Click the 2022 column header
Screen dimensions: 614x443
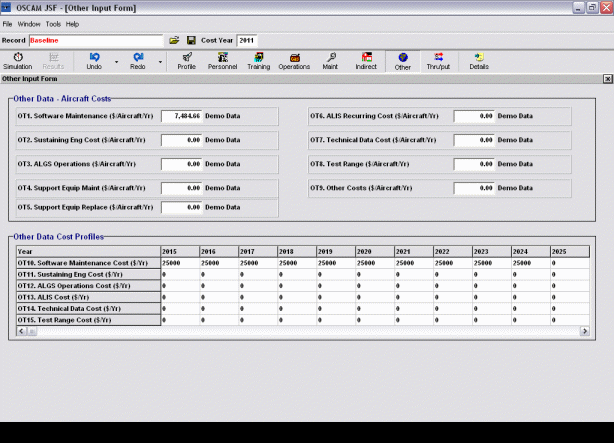coord(453,251)
